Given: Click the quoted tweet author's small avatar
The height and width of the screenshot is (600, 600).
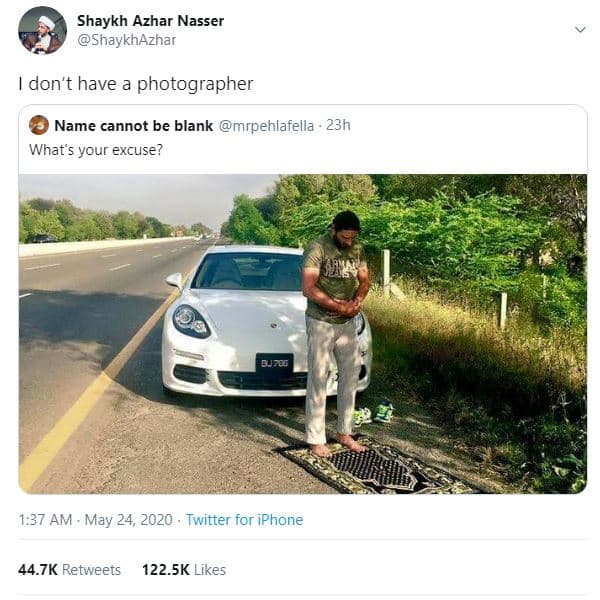Looking at the screenshot, I should [x=39, y=125].
